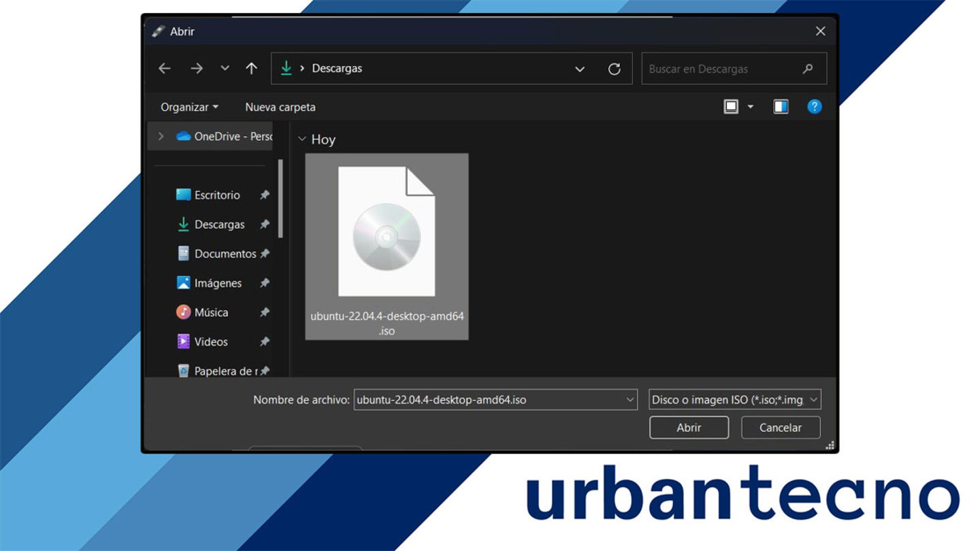Expand the address bar history dropdown

click(x=580, y=69)
